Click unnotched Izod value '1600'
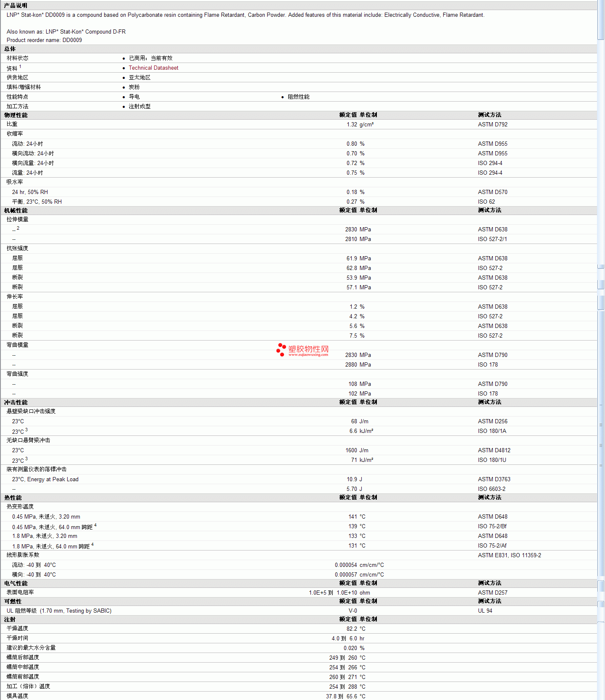 click(351, 450)
